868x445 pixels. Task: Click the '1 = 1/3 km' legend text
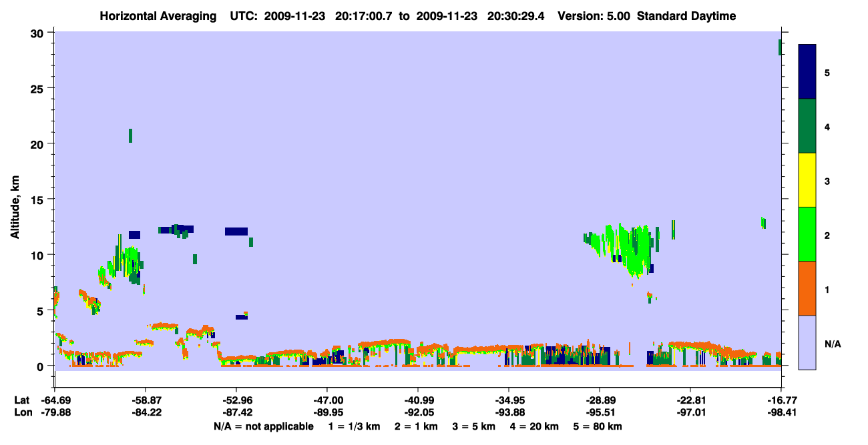tap(353, 426)
